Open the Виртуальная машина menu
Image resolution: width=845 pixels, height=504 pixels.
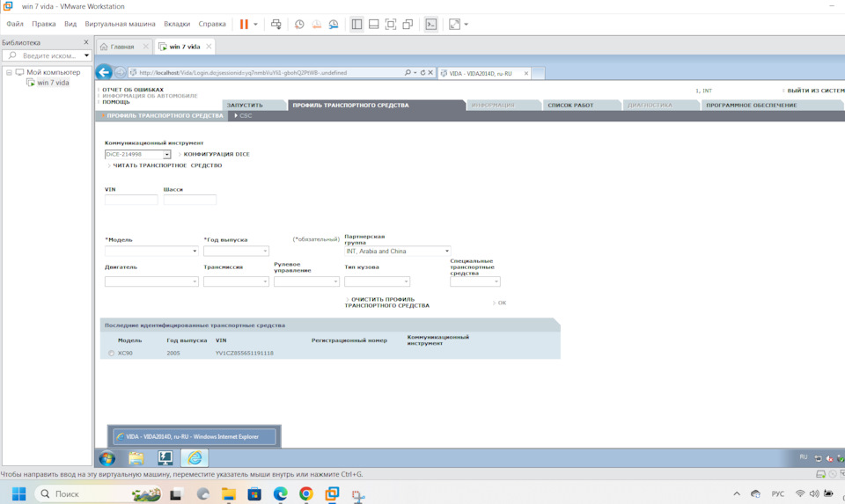coord(120,25)
